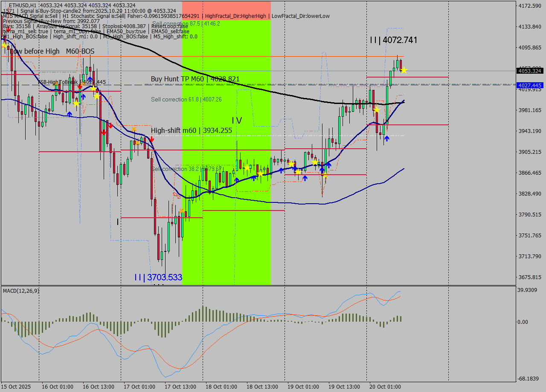Select the black 4053.324 current price tag
The image size is (546, 392).
[x=529, y=71]
